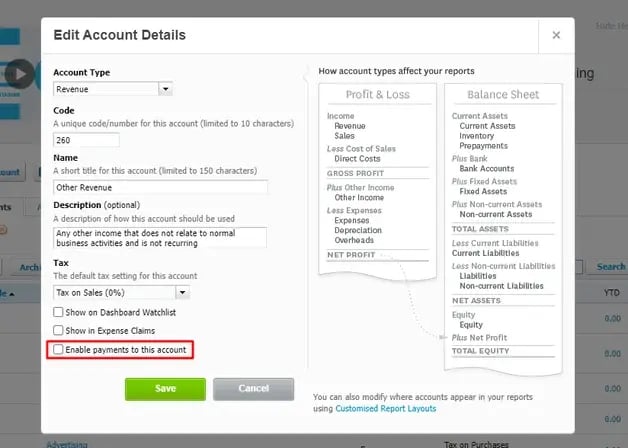
Task: Click 'TOTAL ASSETS' in Balance Sheet
Action: point(480,229)
